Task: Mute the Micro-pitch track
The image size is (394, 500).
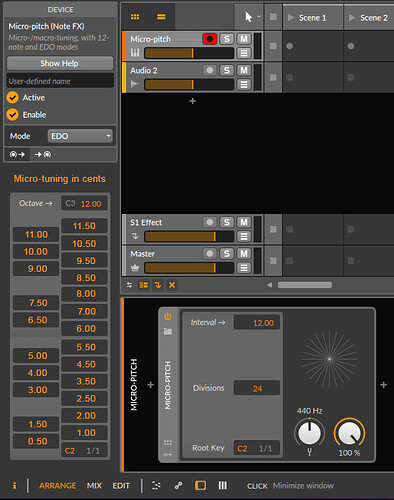Action: tap(244, 39)
